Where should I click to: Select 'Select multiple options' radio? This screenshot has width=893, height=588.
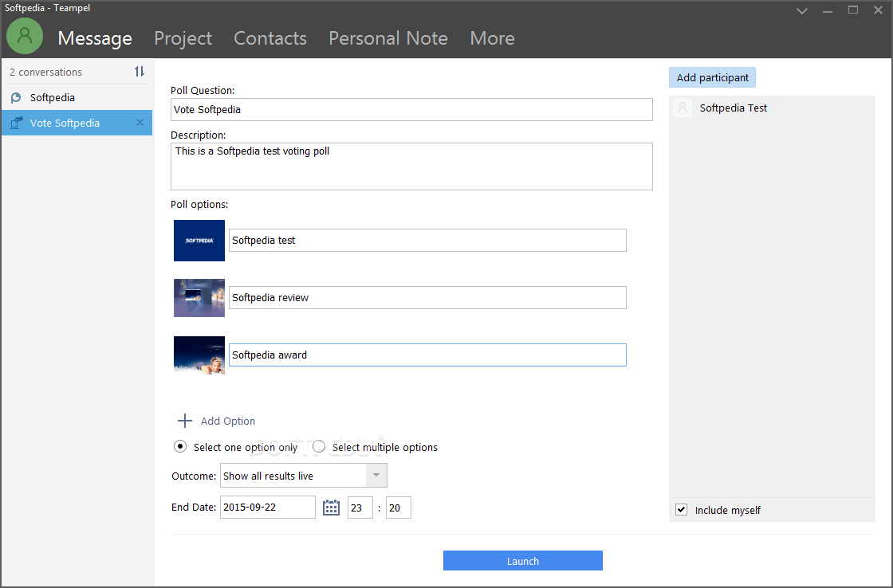pos(319,447)
